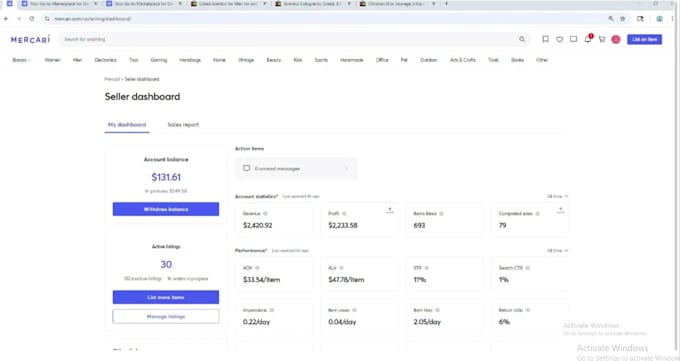The width and height of the screenshot is (680, 361).
Task: Bookmark this page with the star icon
Action: (623, 19)
